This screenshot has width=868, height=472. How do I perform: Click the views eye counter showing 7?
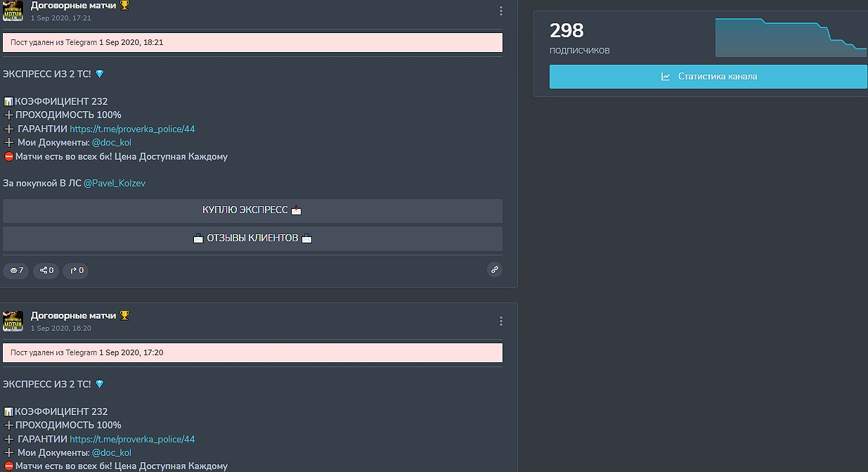tap(16, 270)
